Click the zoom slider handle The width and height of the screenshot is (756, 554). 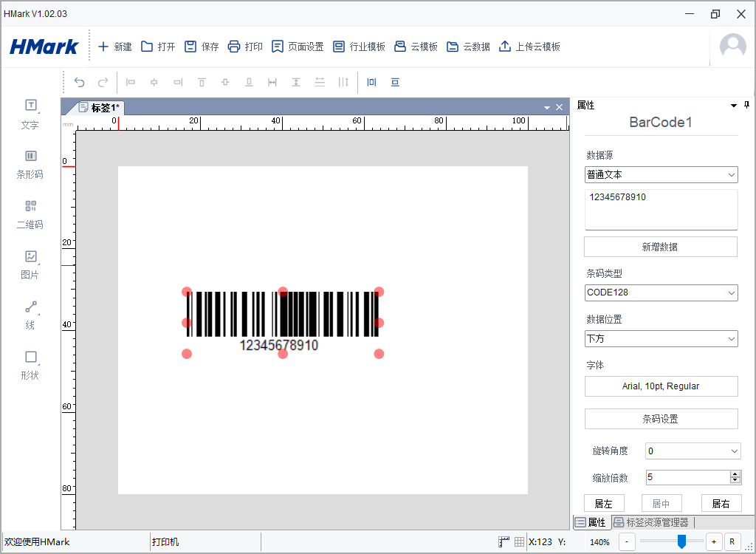click(x=681, y=541)
